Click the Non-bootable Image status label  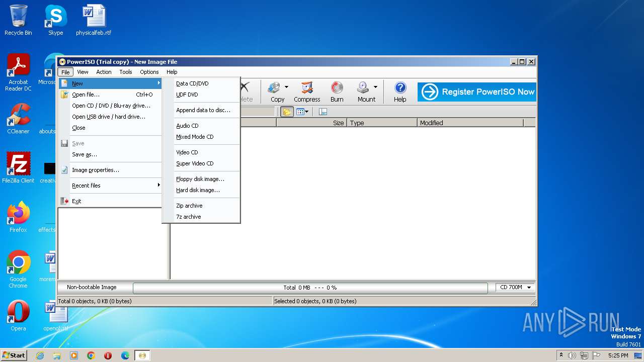click(x=92, y=288)
